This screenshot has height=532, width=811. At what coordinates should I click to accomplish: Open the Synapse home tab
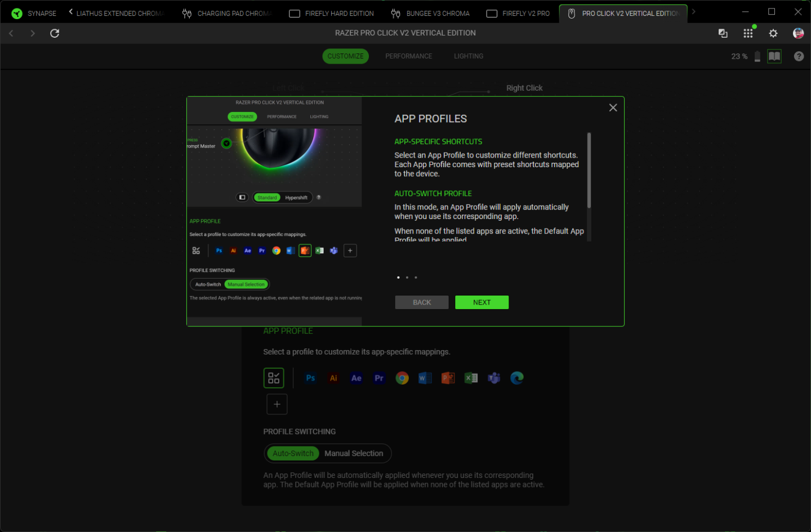click(x=34, y=13)
